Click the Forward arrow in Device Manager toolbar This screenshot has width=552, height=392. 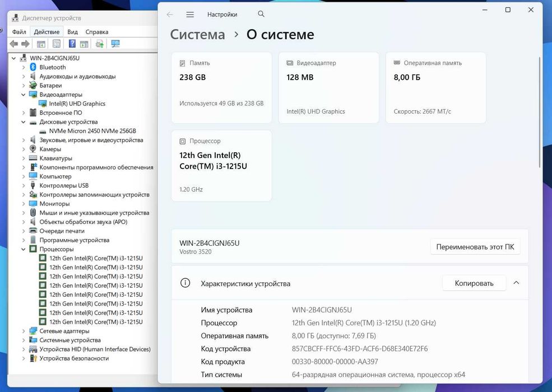tap(25, 44)
